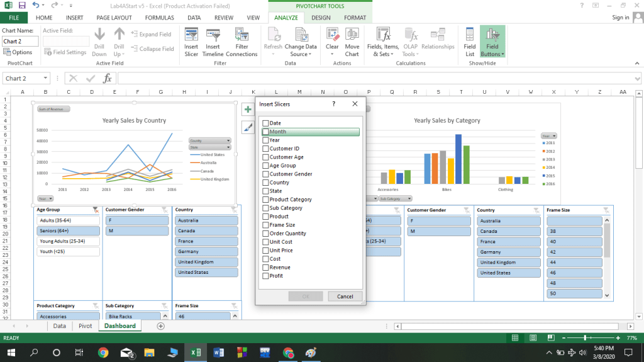
Task: Clear filter icon on Age Group slicer
Action: (x=95, y=210)
